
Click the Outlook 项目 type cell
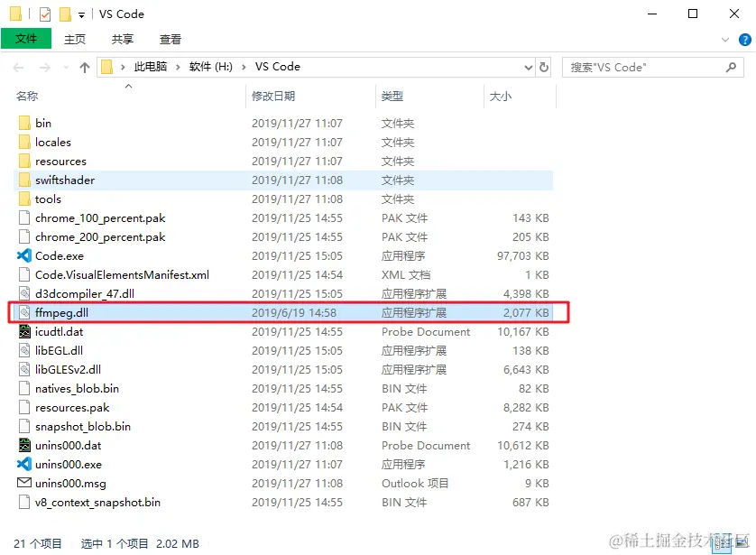tap(415, 483)
